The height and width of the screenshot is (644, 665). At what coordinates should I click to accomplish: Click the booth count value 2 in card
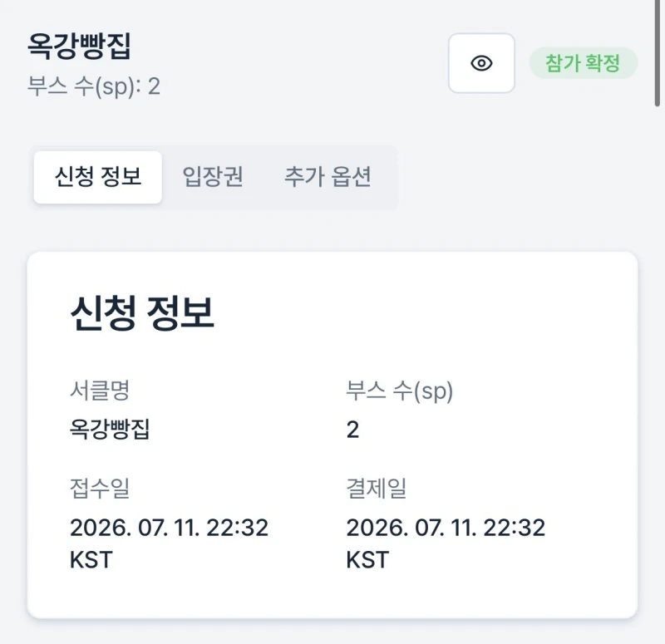pos(352,430)
